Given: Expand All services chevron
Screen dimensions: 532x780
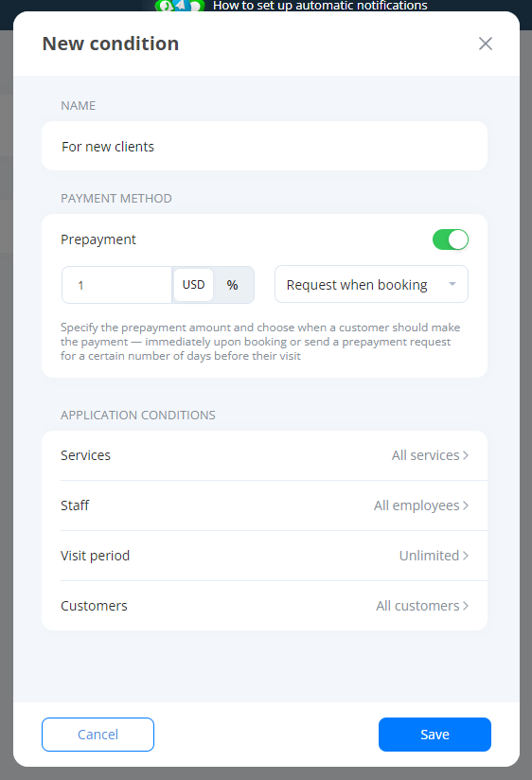Looking at the screenshot, I should point(466,455).
